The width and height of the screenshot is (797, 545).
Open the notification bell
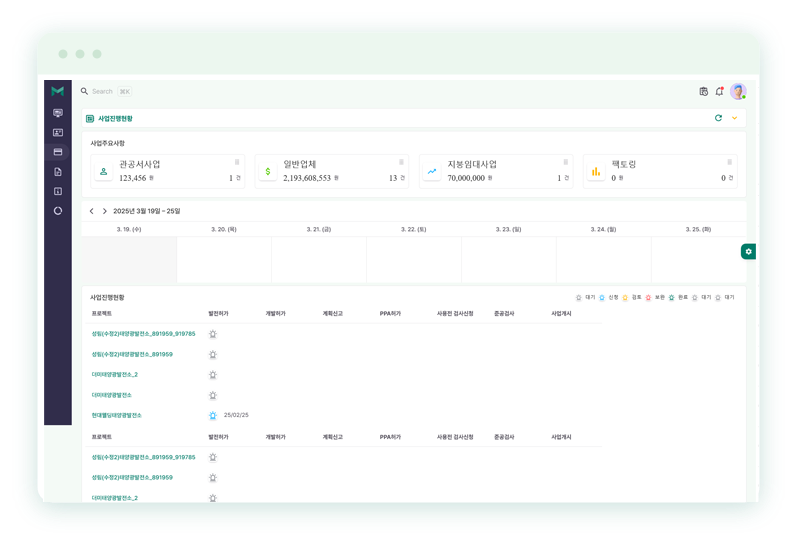tap(719, 91)
